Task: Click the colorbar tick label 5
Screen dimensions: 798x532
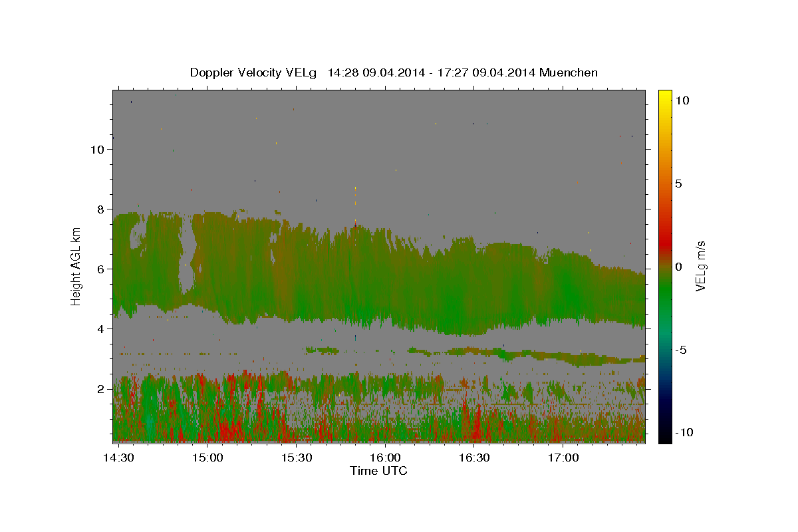Action: 678,184
